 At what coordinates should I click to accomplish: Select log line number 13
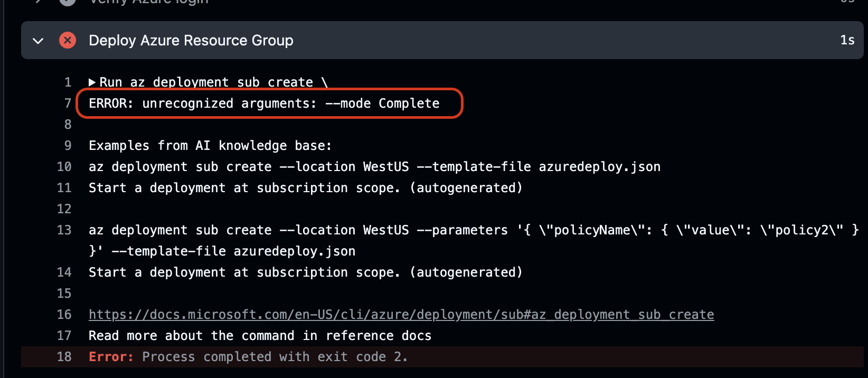pos(64,230)
